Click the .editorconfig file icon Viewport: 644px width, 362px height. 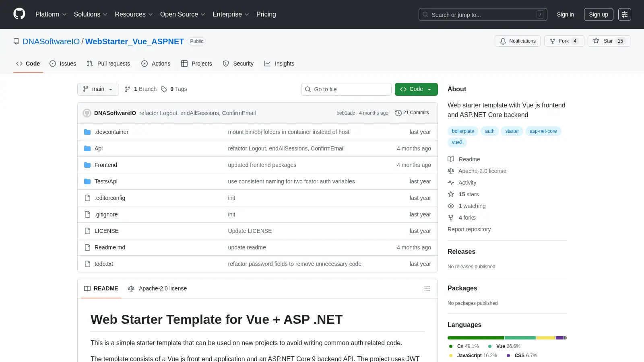tap(87, 198)
